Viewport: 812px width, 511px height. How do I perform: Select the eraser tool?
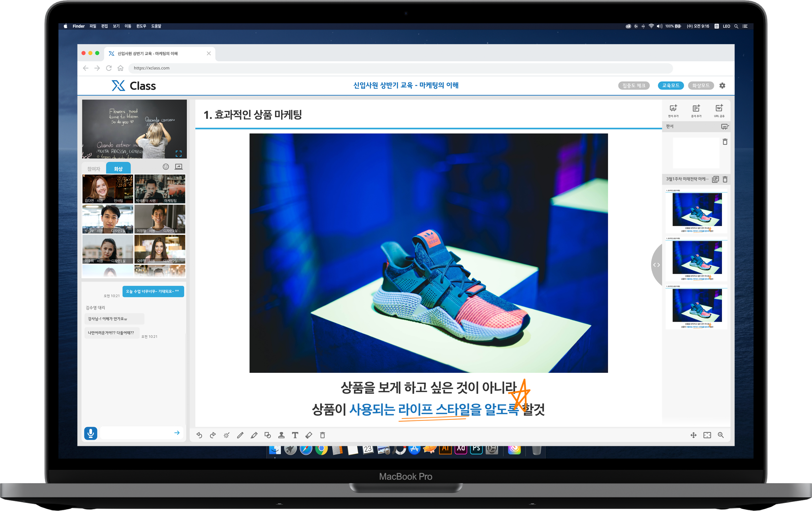click(x=309, y=435)
